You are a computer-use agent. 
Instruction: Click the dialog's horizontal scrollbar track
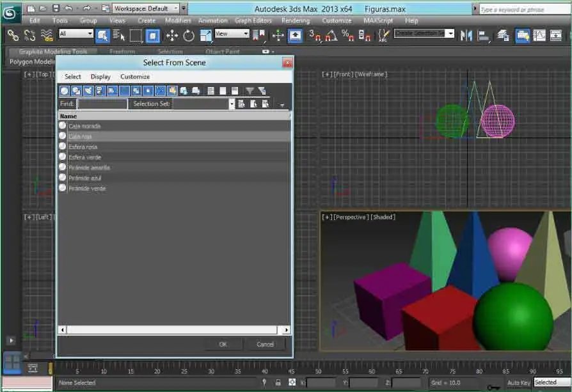172,330
